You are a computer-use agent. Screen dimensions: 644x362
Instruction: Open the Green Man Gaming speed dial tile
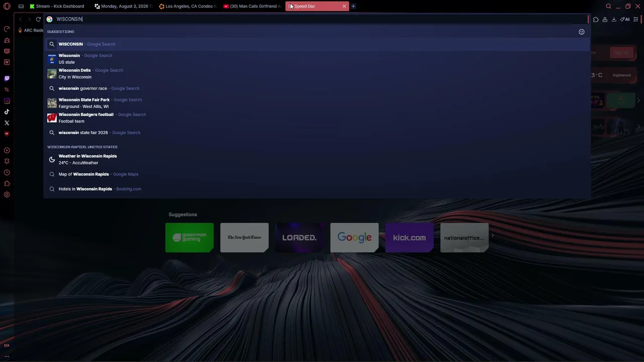pyautogui.click(x=189, y=237)
